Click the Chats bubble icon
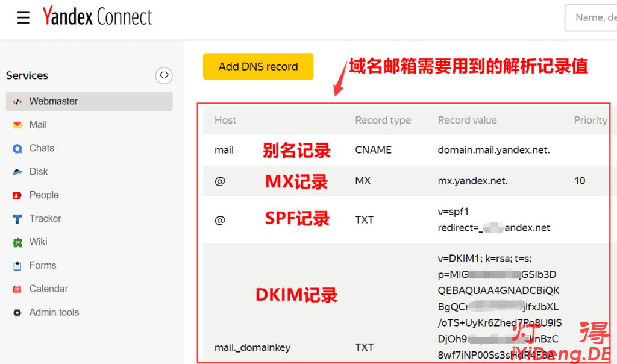 click(x=17, y=149)
